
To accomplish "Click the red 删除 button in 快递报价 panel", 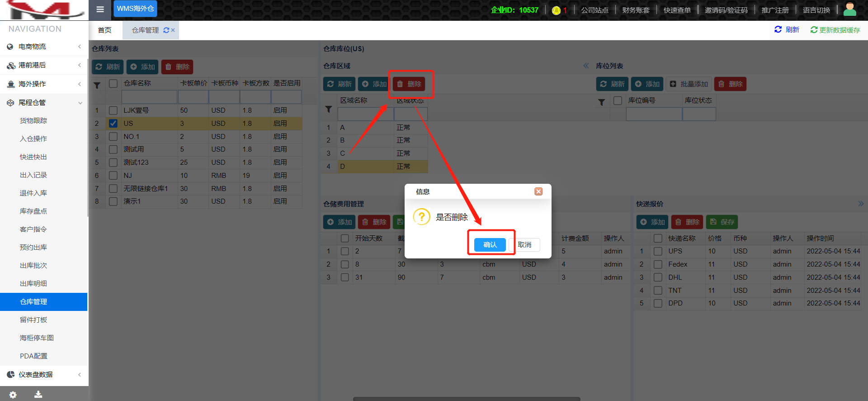I will click(x=687, y=222).
